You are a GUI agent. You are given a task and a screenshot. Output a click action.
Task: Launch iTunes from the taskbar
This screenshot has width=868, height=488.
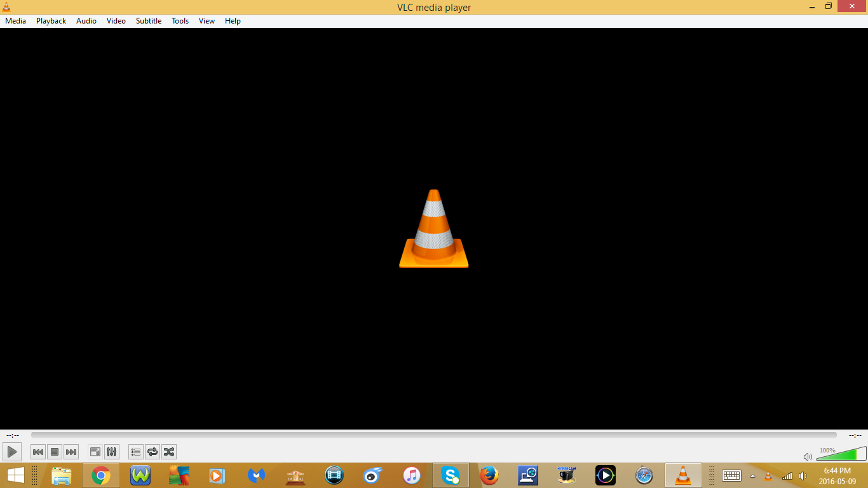(412, 475)
